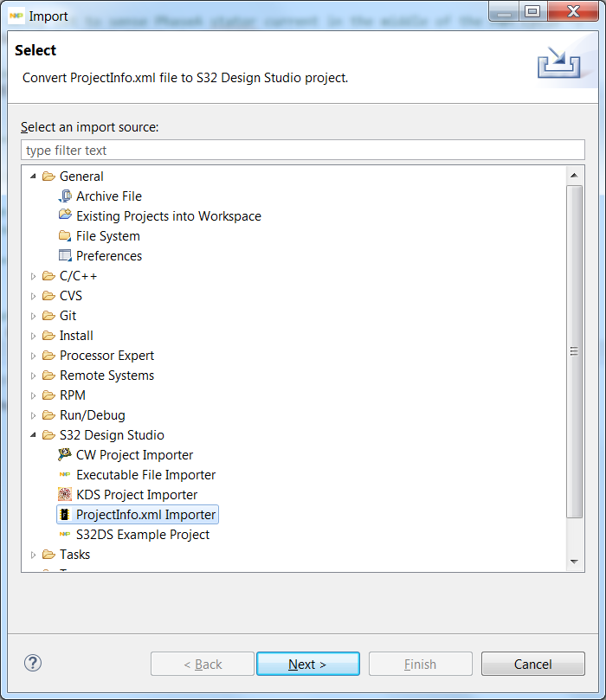This screenshot has width=606, height=700.
Task: Click the Finish button
Action: [x=420, y=664]
